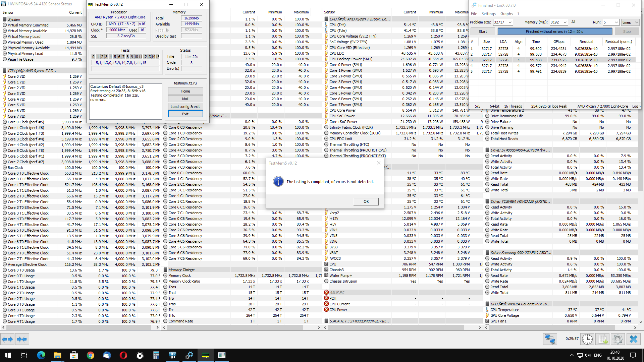This screenshot has width=644, height=362.
Task: Open Google Chrome from the taskbar
Action: click(91, 355)
